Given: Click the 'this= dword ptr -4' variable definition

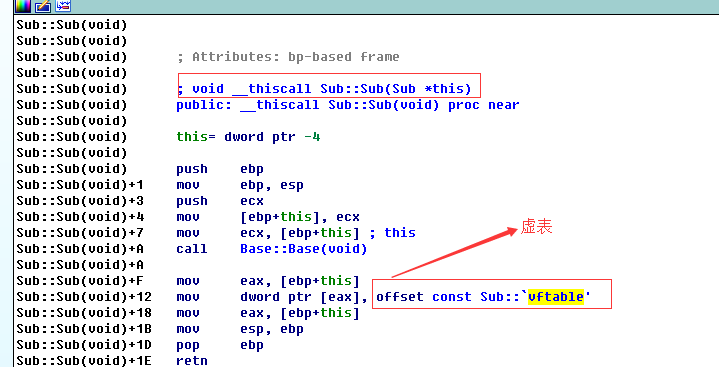Looking at the screenshot, I should [x=248, y=137].
